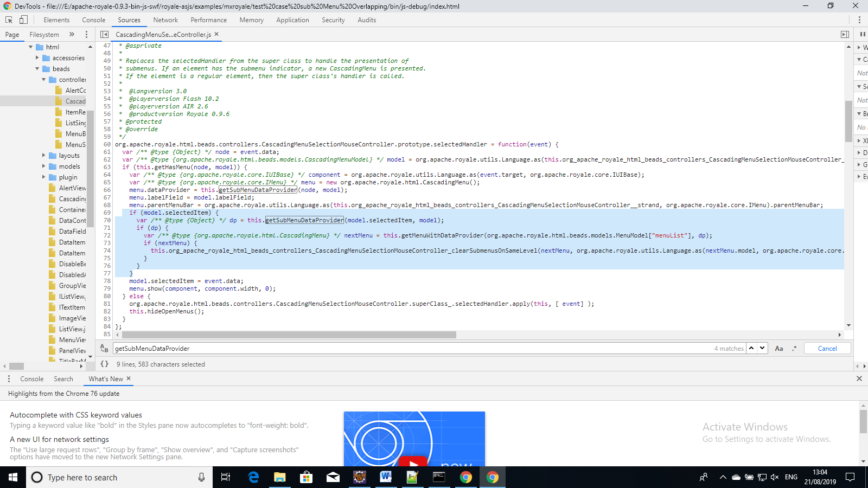Jump to previous search match
868x488 pixels.
tap(752, 348)
